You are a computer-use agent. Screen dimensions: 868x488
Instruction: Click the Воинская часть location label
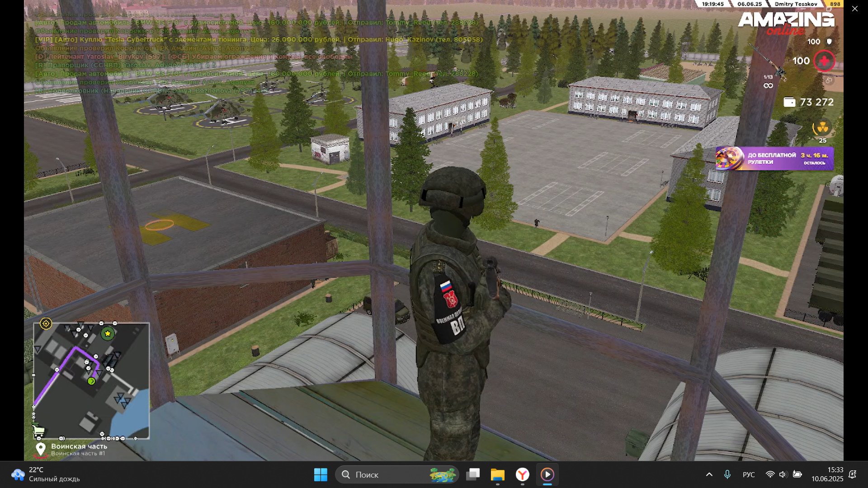[79, 446]
